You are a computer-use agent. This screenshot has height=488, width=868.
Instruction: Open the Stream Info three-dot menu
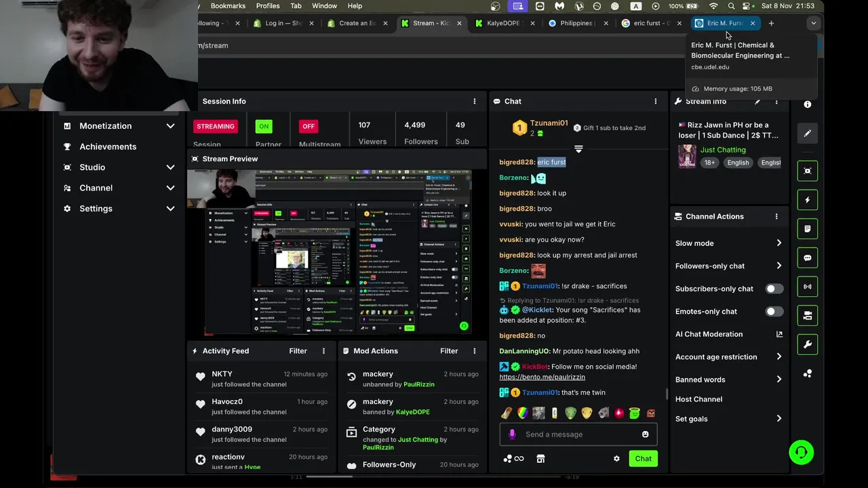tap(776, 102)
